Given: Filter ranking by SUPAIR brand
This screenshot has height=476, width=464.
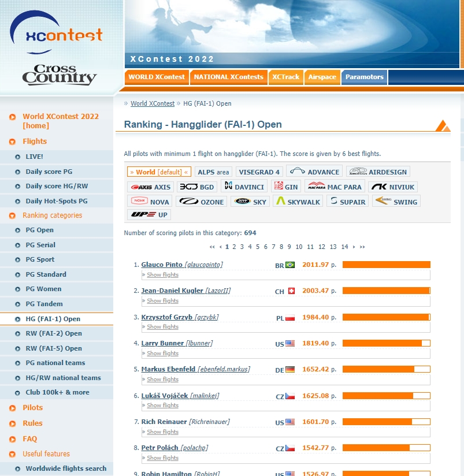Looking at the screenshot, I should point(348,201).
